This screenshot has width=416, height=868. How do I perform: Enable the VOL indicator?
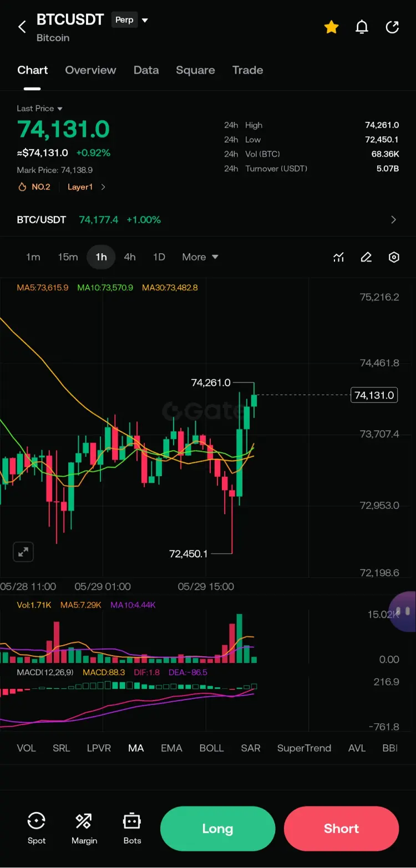(26, 748)
